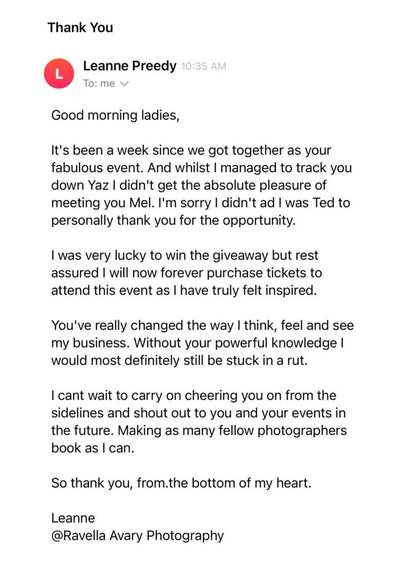This screenshot has width=400, height=567.
Task: Click the name "Yaz" in the message
Action: pos(98,185)
